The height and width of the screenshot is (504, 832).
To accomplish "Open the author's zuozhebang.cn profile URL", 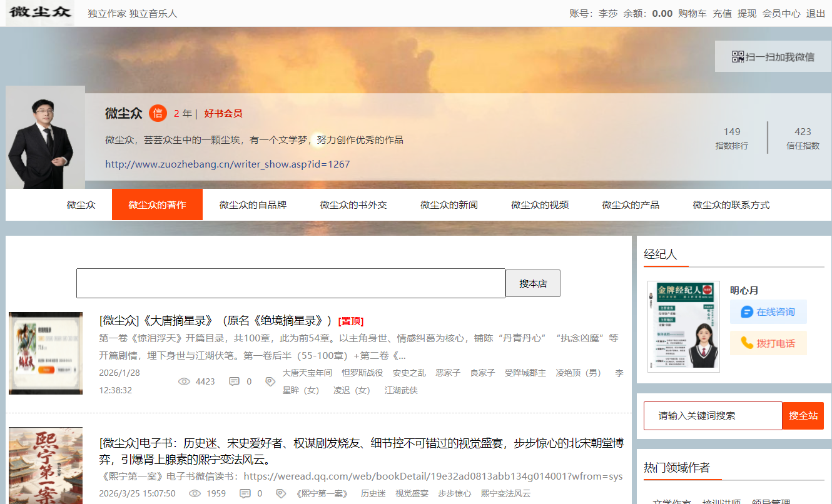I will [227, 164].
